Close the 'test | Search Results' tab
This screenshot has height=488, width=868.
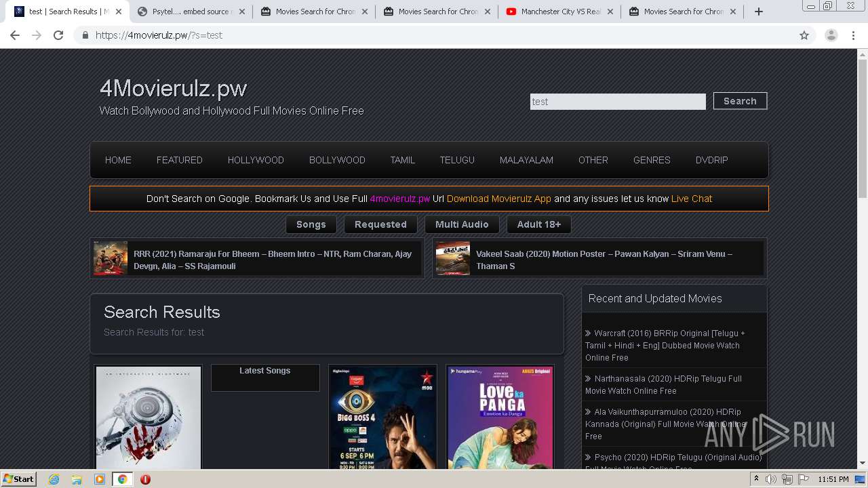click(x=119, y=12)
